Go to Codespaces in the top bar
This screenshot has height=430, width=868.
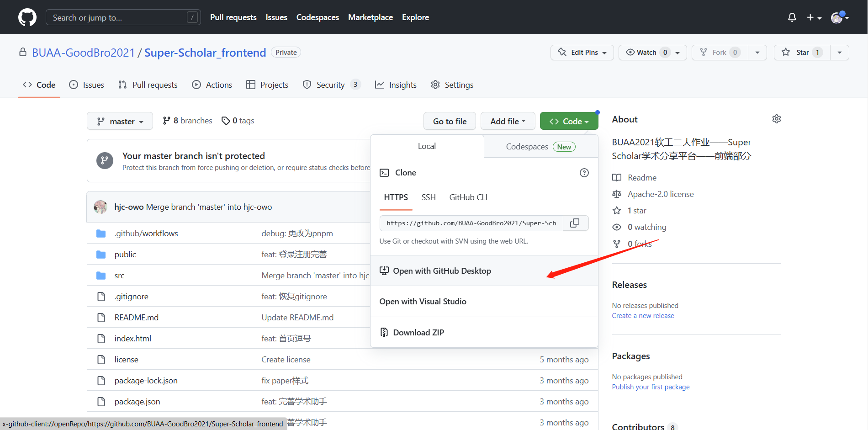click(x=318, y=17)
